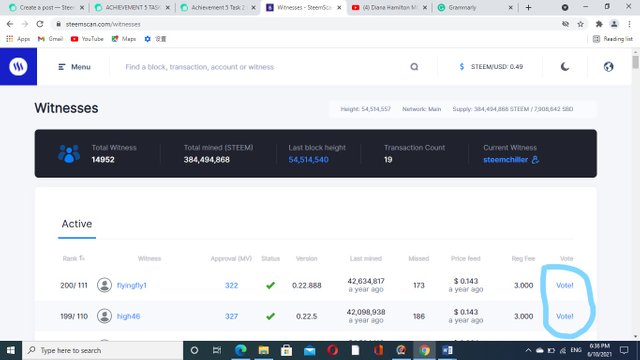Image resolution: width=640 pixels, height=360 pixels.
Task: Switch to Grammarly browser tab
Action: coord(475,7)
